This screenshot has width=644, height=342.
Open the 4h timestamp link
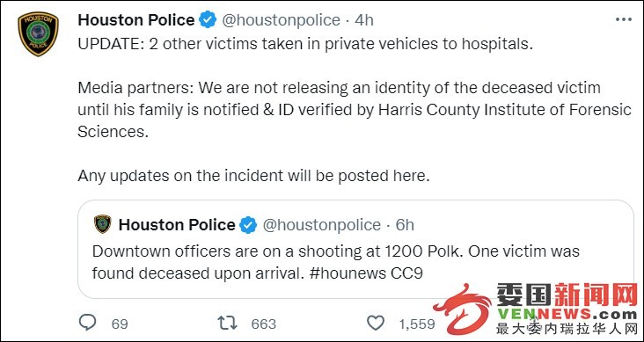pos(364,19)
